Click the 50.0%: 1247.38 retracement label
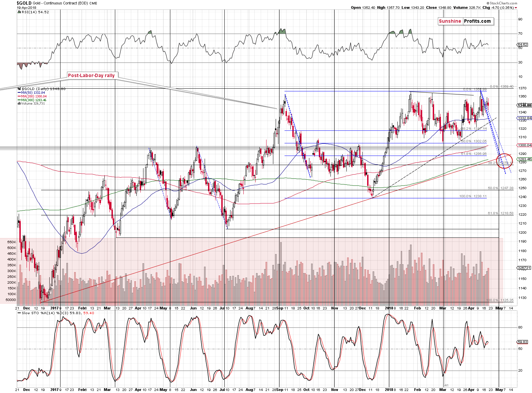The height and width of the screenshot is (393, 532). (x=500, y=188)
